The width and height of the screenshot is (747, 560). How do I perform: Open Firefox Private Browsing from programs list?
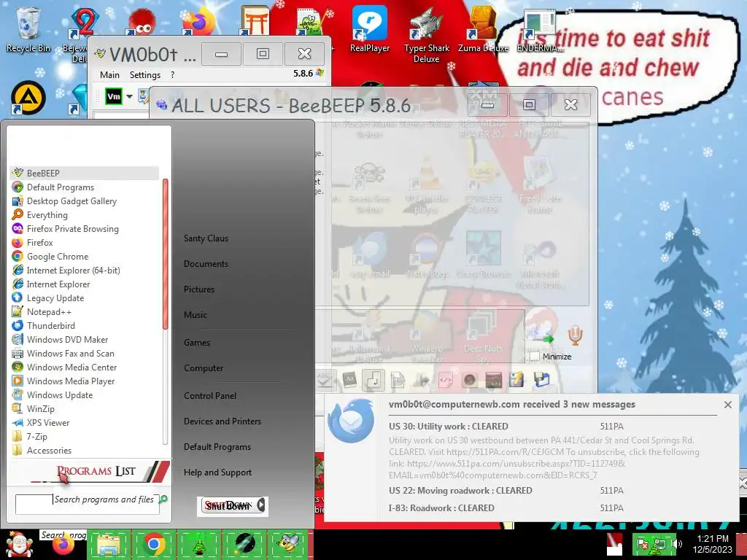click(x=85, y=228)
